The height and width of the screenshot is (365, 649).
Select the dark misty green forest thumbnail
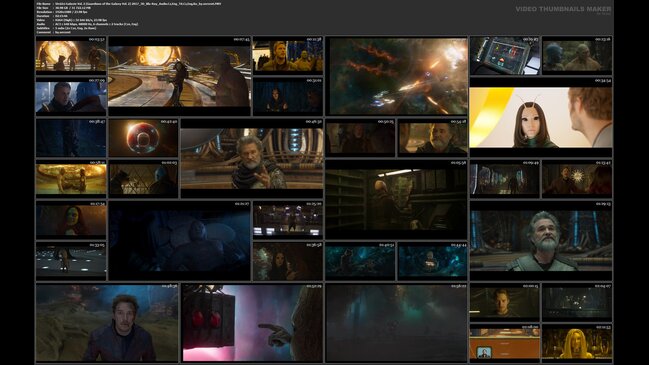point(397,322)
